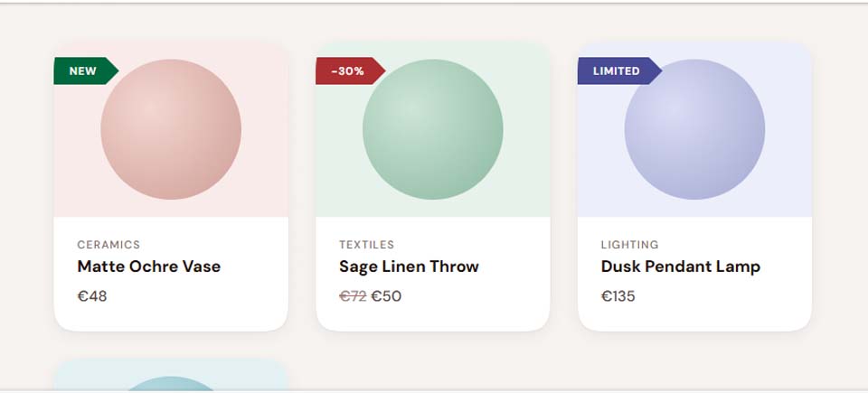Image resolution: width=868 pixels, height=393 pixels.
Task: Click the NEW ribbon badge
Action: coord(84,71)
